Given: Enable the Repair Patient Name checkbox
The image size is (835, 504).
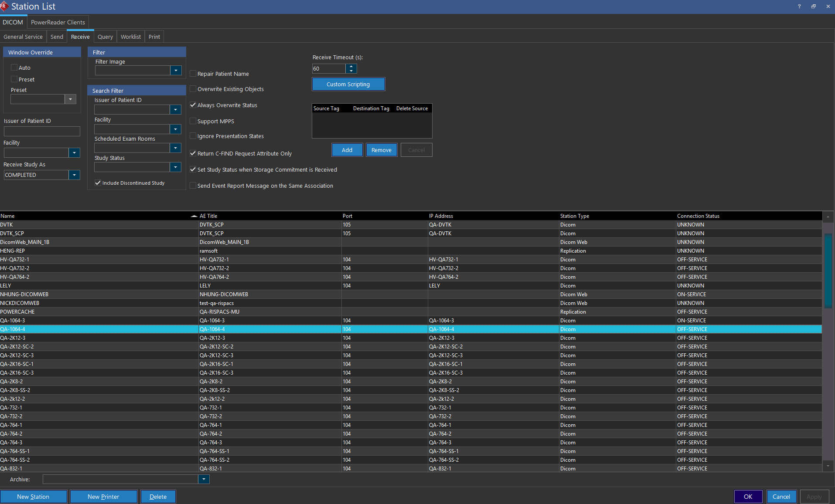Looking at the screenshot, I should (x=193, y=74).
